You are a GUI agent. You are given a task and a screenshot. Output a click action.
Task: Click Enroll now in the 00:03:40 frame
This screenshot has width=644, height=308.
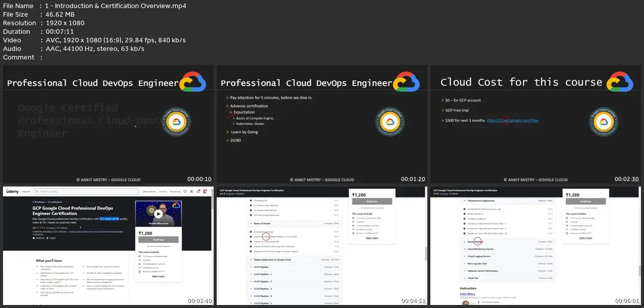pos(158,239)
